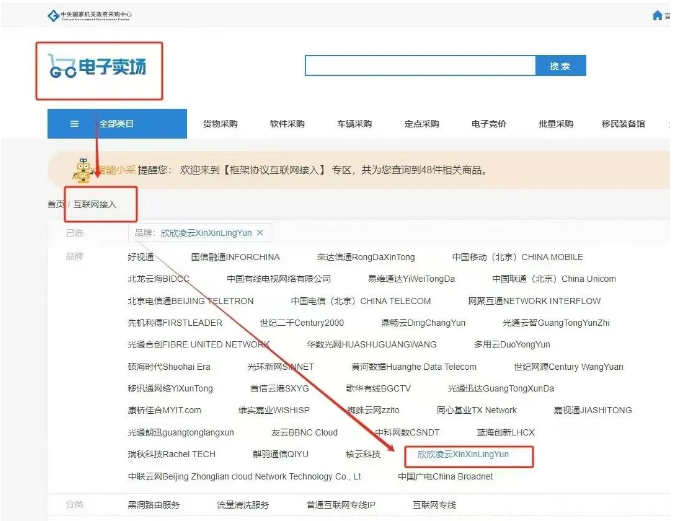Select 欣欣凌云XinXinLingYun in the brand list

click(463, 454)
